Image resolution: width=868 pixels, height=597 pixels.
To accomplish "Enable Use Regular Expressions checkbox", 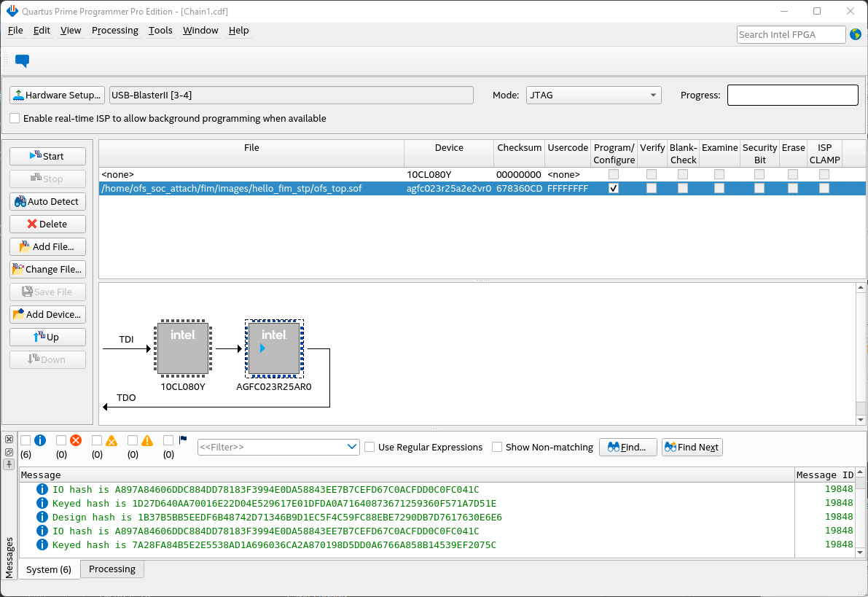I will tap(370, 447).
